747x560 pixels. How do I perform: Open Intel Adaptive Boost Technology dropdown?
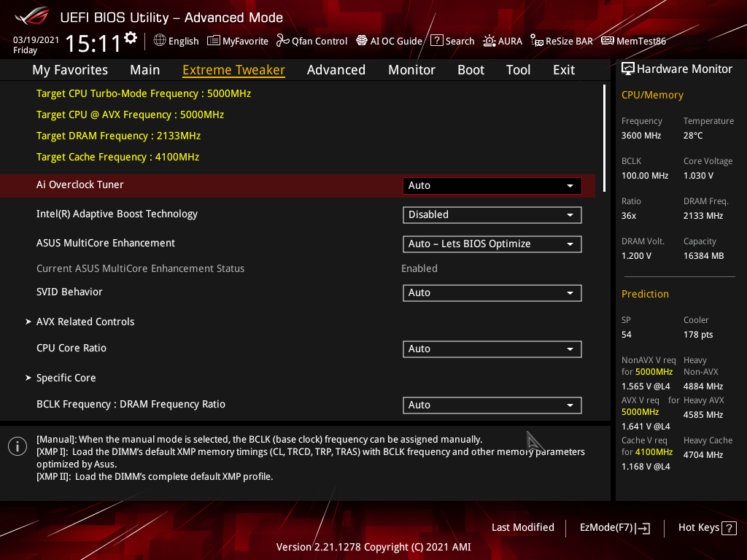(x=492, y=215)
